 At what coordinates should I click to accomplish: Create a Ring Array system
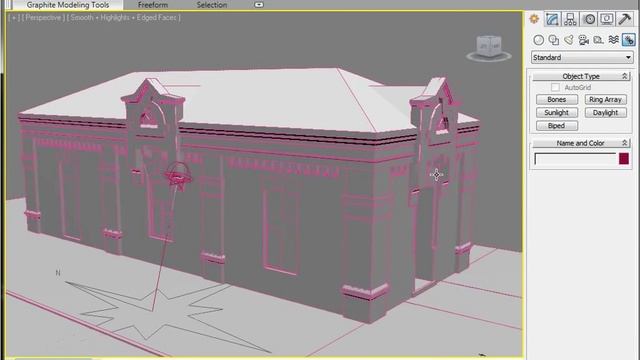[605, 100]
